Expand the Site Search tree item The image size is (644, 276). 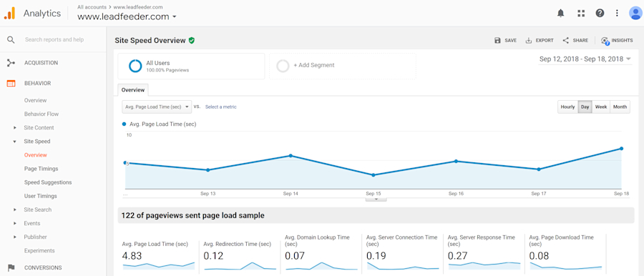[15, 210]
